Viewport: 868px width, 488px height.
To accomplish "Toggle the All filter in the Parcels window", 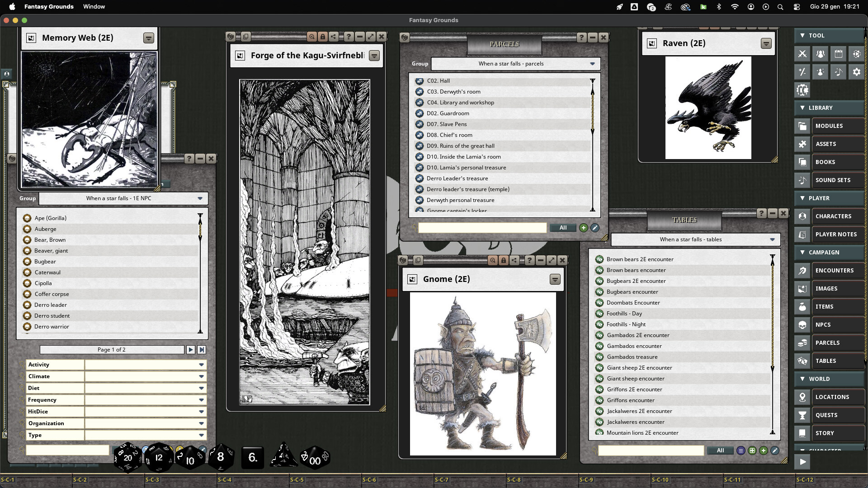I will coord(563,228).
